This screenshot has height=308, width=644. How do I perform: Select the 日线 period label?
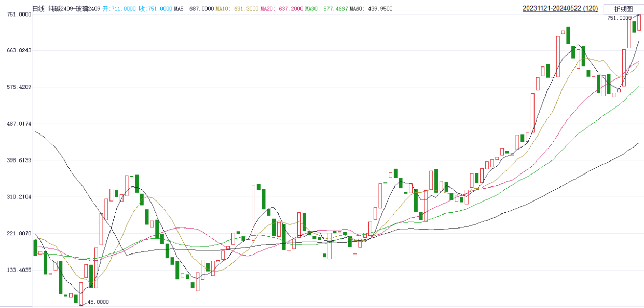(38, 9)
